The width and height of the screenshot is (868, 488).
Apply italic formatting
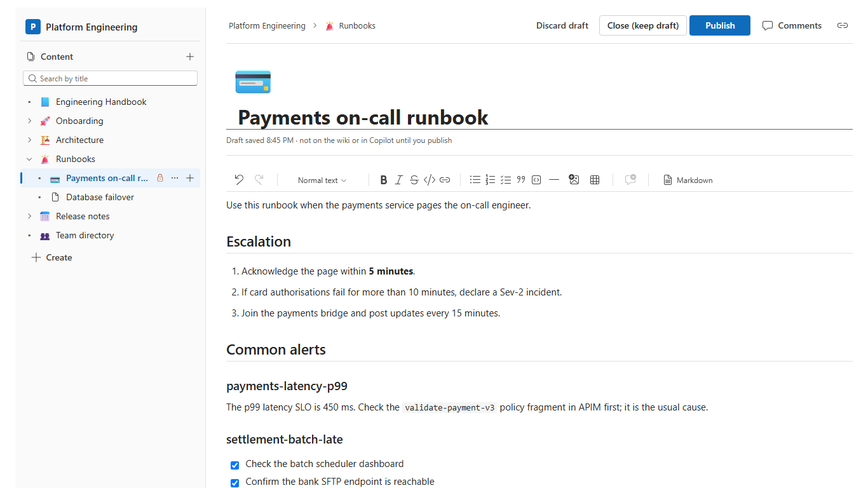pyautogui.click(x=399, y=180)
